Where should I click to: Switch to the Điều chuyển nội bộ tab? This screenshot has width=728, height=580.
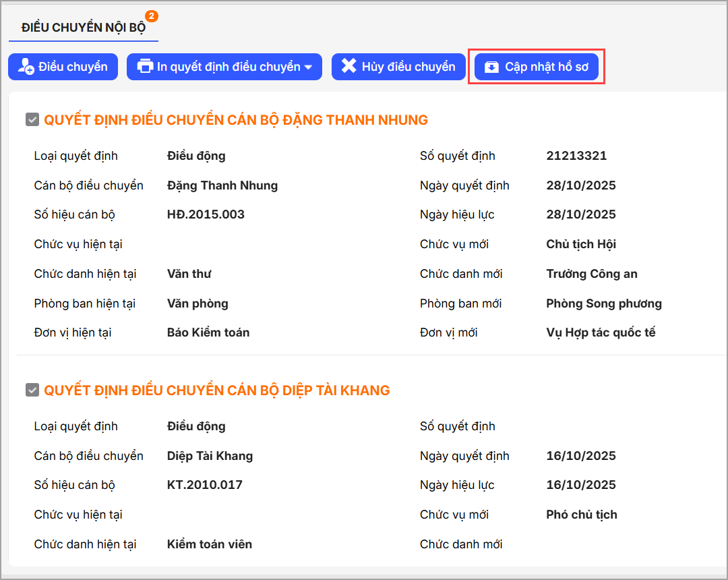pyautogui.click(x=83, y=28)
